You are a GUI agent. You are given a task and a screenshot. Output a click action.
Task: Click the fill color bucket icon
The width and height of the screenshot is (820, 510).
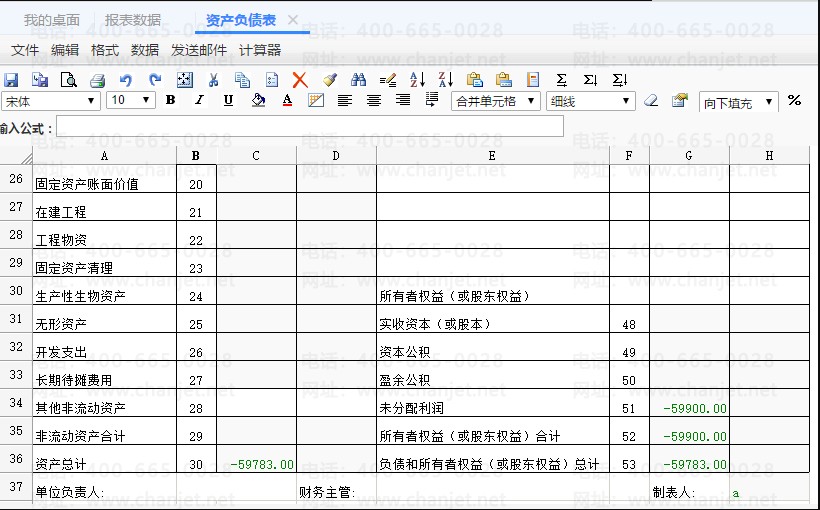click(258, 100)
